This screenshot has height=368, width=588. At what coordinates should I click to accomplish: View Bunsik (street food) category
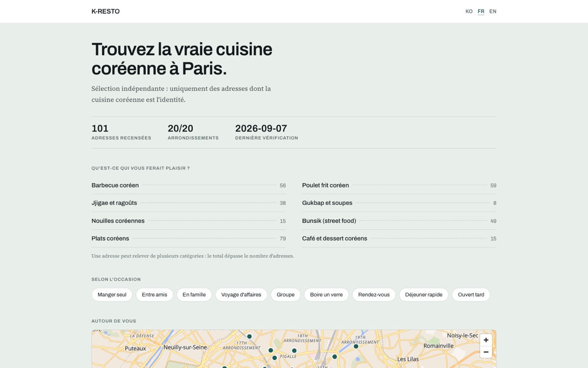tap(399, 221)
